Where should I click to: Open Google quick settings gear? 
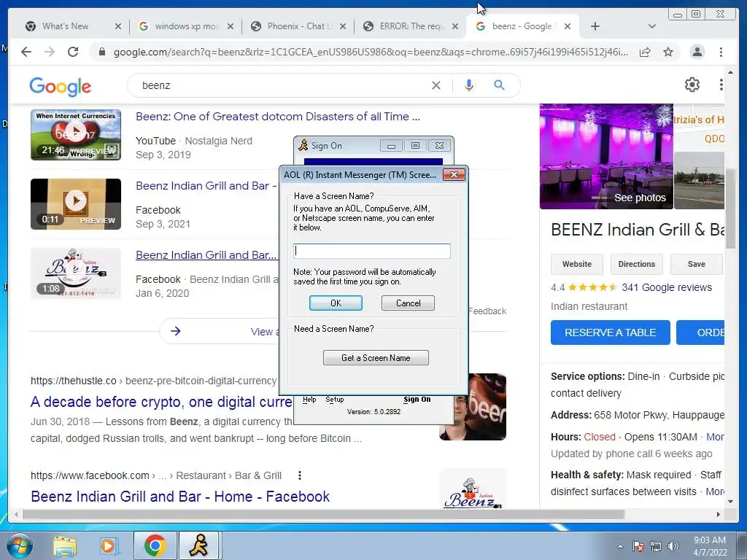(x=692, y=85)
